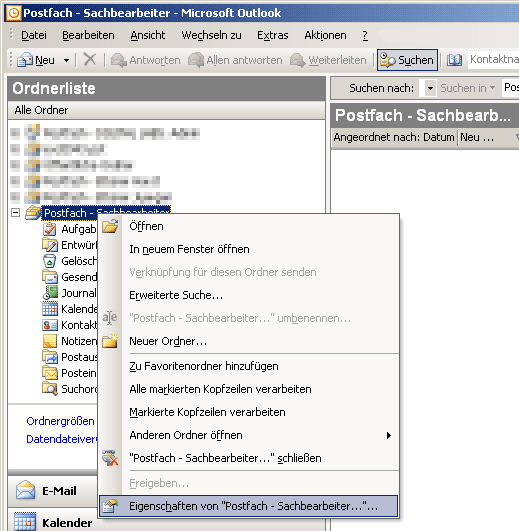519x531 pixels.
Task: Select the Postfach - Sachbearbeiter mailbox icon
Action: [33, 212]
